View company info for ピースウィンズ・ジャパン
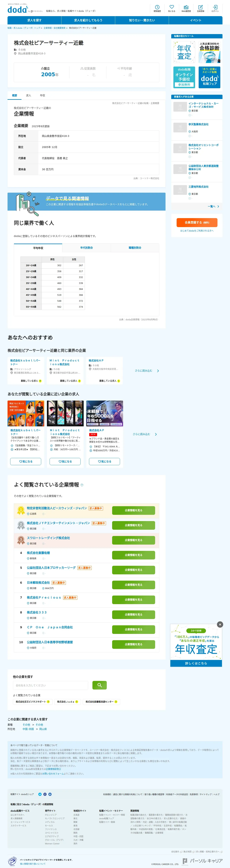This screenshot has width=230, height=868. tap(133, 510)
